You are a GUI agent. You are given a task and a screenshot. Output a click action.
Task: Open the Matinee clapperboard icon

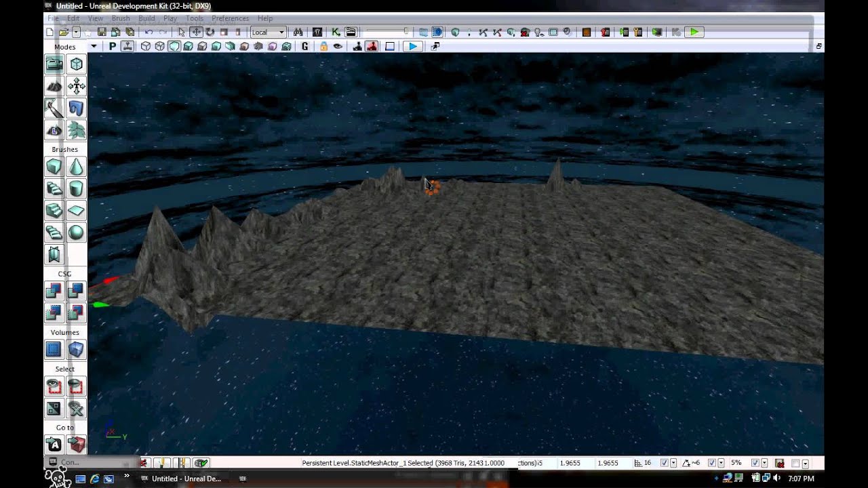click(x=351, y=32)
